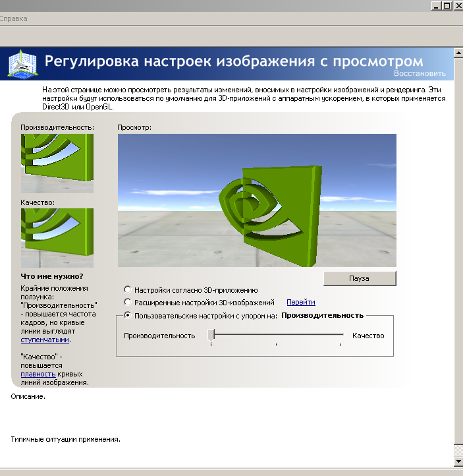Select 'Настройки согласно 3D-приложению' radio option
Viewport: 463px width, 476px height.
point(127,289)
